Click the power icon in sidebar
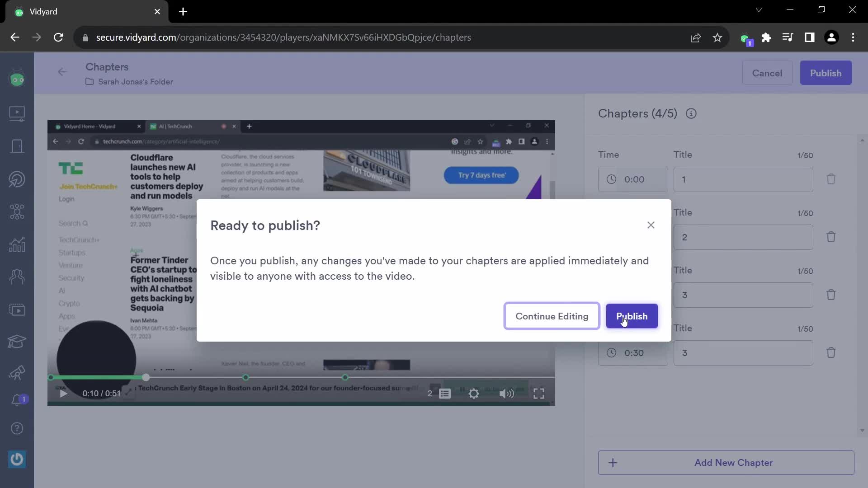 coord(17,460)
